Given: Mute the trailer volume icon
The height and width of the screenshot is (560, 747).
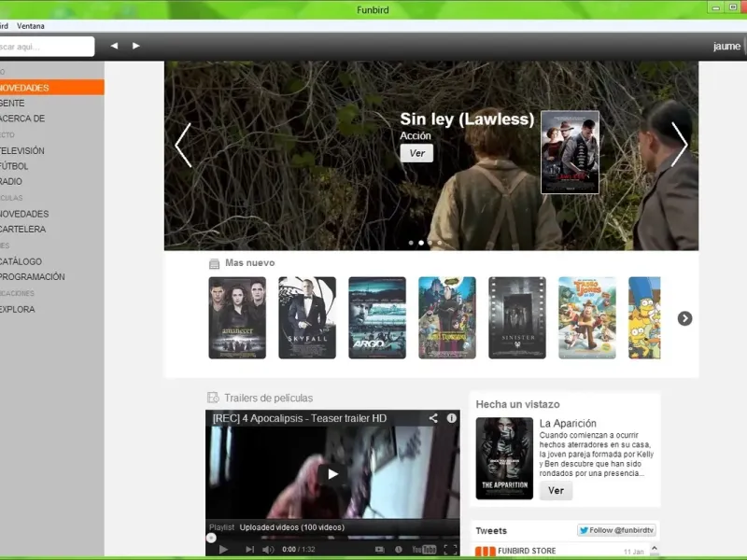Looking at the screenshot, I should point(268,549).
